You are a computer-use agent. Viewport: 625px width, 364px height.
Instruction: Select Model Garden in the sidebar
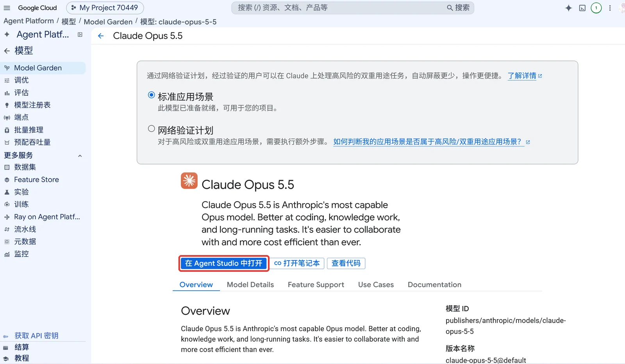[43, 68]
